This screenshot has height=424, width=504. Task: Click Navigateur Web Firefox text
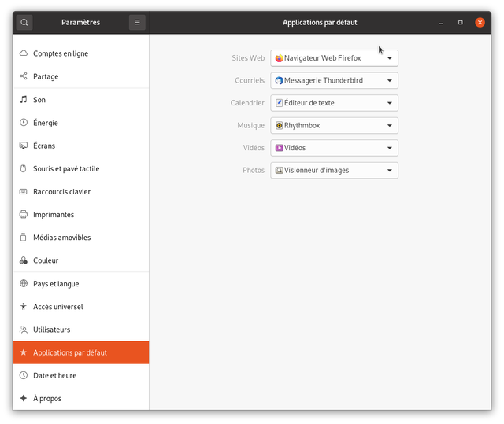click(322, 58)
